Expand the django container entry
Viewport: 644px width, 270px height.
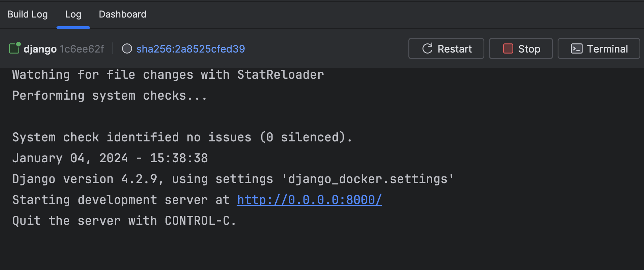[x=40, y=48]
